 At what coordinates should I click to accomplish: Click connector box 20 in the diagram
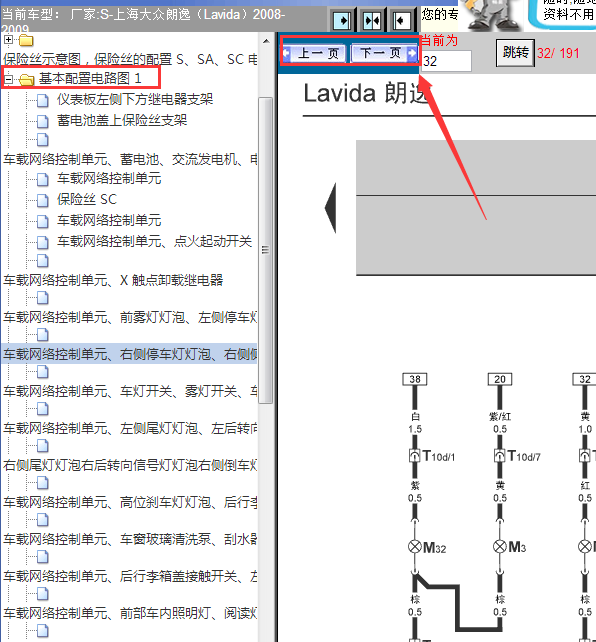click(500, 379)
